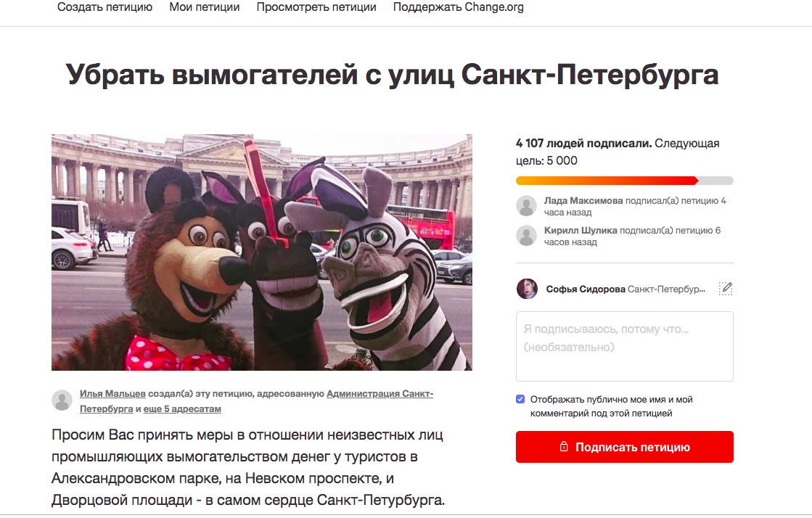This screenshot has width=812, height=518.
Task: Go to Мои петиции
Action: pos(205,7)
